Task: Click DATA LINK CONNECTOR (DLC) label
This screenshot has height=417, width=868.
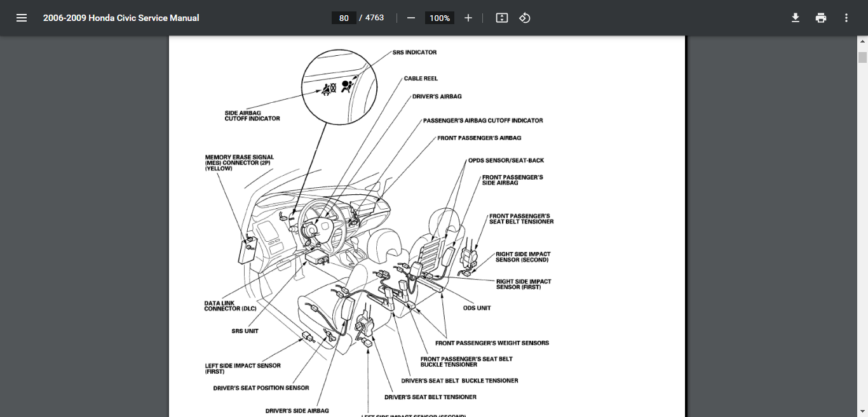Action: [x=231, y=306]
